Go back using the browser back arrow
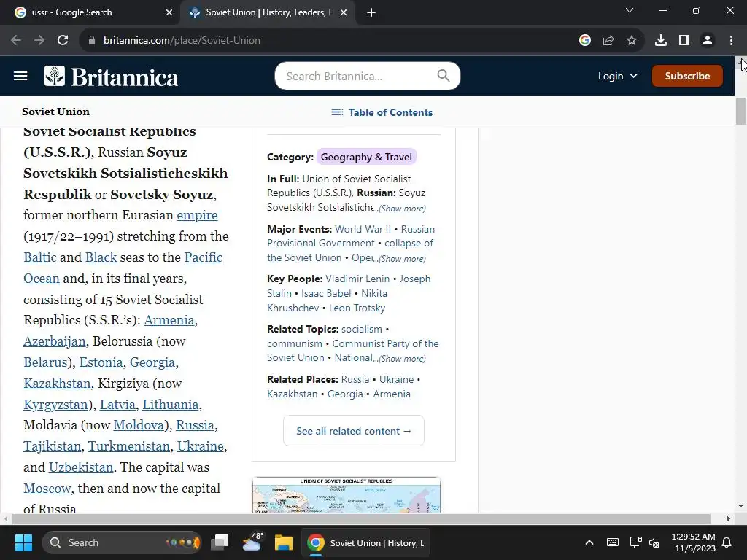Viewport: 747px width, 560px height. tap(16, 41)
